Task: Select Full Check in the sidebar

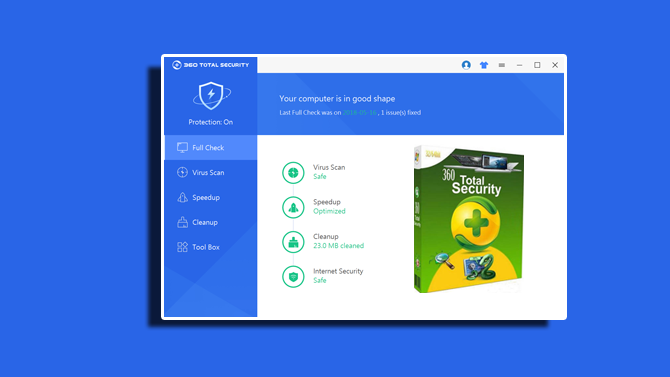Action: [x=211, y=147]
